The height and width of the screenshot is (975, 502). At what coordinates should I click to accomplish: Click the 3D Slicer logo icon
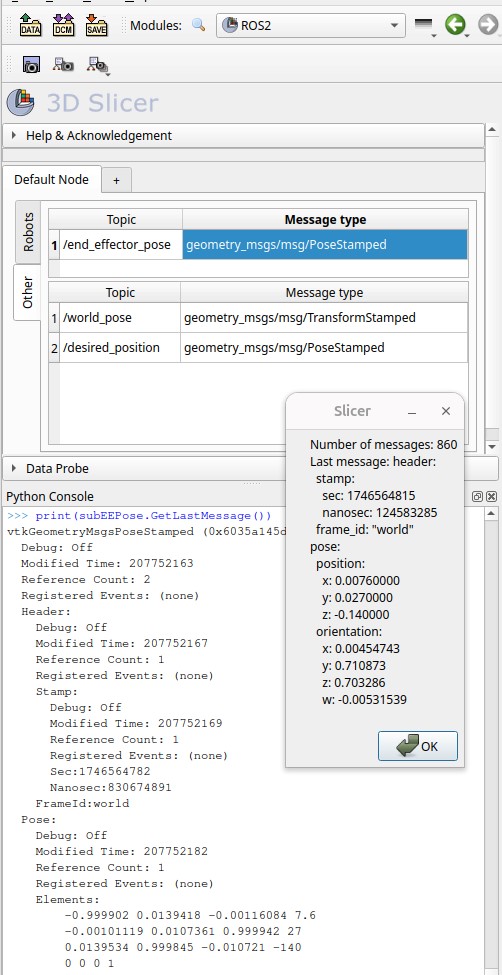[x=21, y=103]
